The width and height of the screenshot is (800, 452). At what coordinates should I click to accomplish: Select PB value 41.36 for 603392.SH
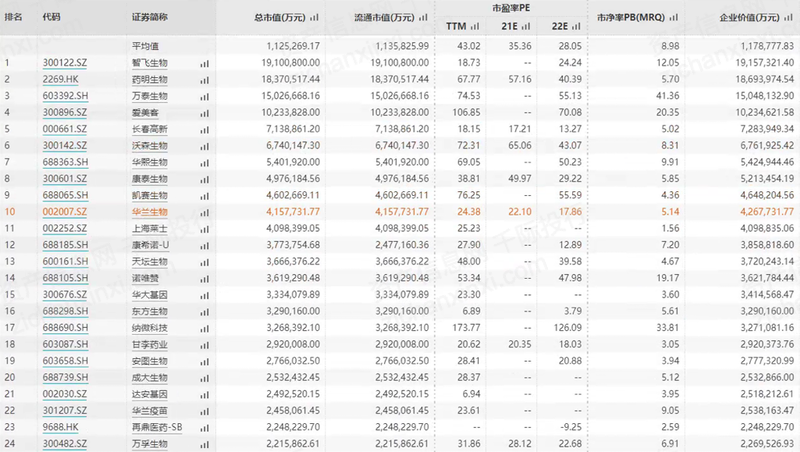667,96
